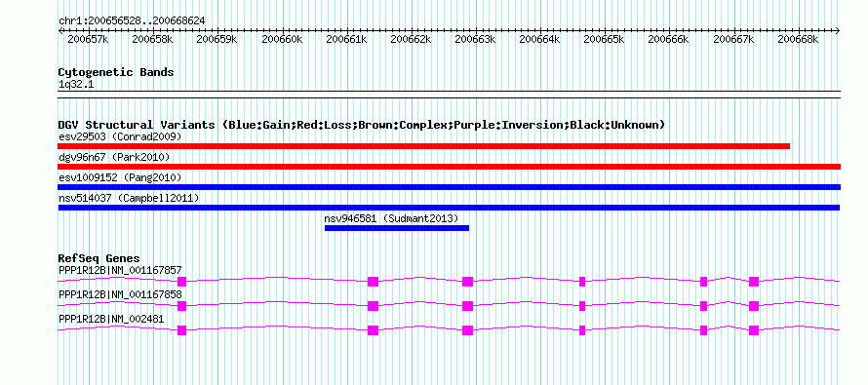Viewport: 868px width, 385px height.
Task: Select the 200667k ruler tick label
Action: point(733,39)
